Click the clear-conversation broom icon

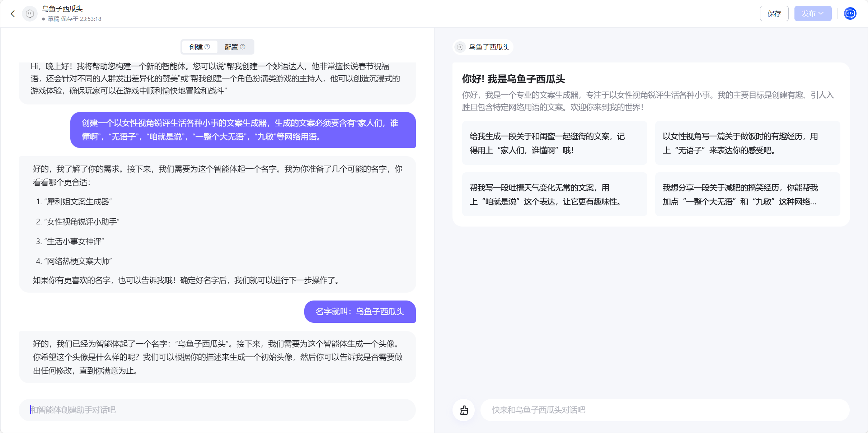click(x=464, y=410)
